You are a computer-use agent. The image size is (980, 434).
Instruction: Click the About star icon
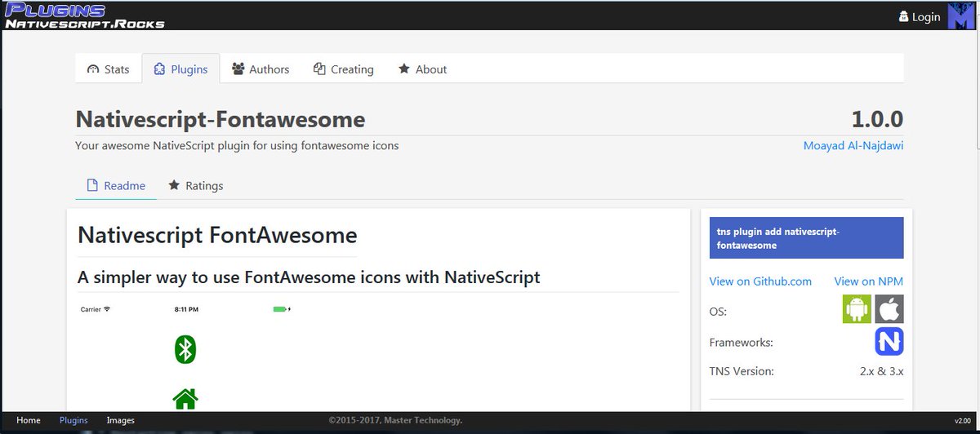point(404,69)
